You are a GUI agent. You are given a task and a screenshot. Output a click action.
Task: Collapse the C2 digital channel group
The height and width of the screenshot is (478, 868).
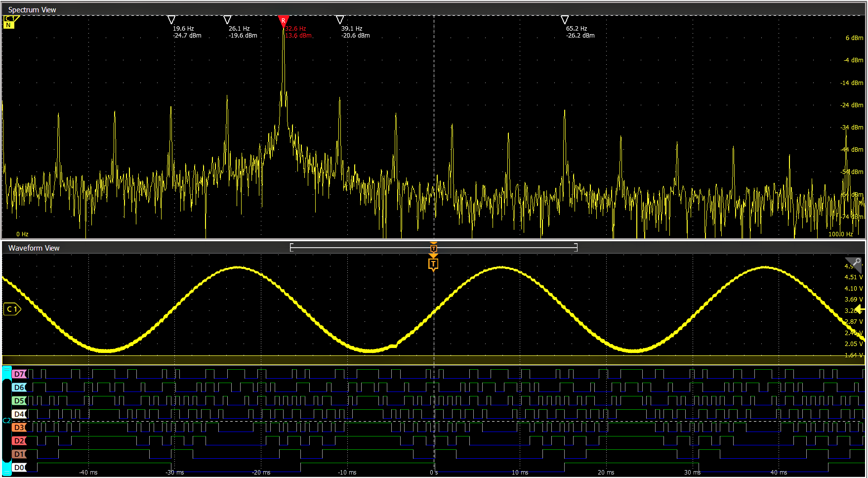[6, 421]
